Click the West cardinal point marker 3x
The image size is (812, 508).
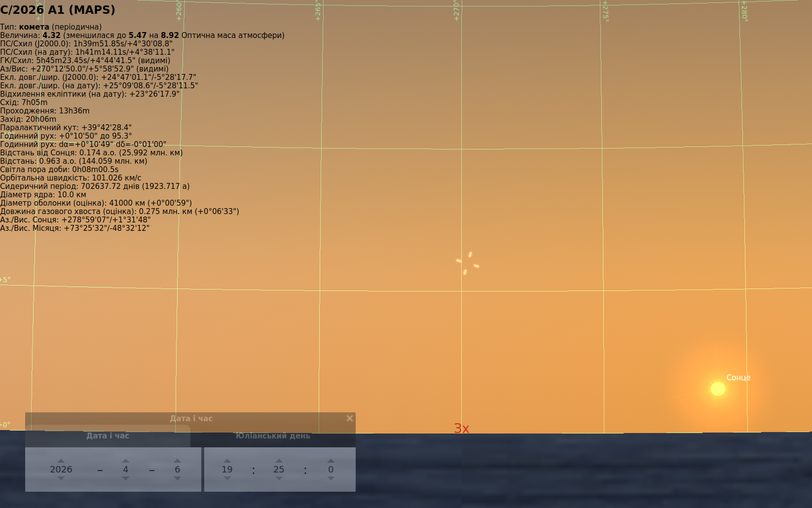pyautogui.click(x=461, y=429)
